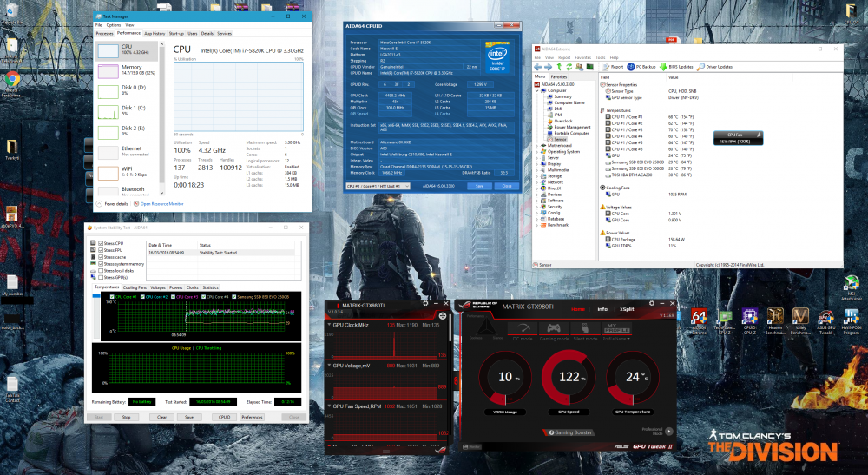Viewport: 868px width, 475px height.
Task: Open Statistics tab in Stability Test
Action: point(210,288)
